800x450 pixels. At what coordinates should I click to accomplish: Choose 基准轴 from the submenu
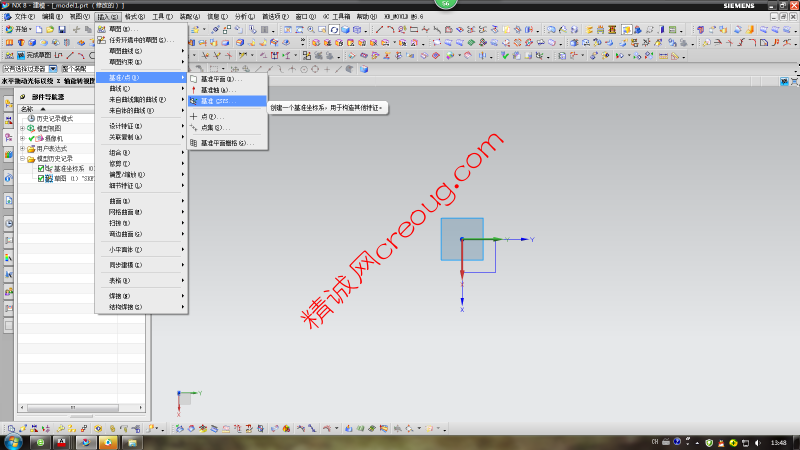point(228,90)
